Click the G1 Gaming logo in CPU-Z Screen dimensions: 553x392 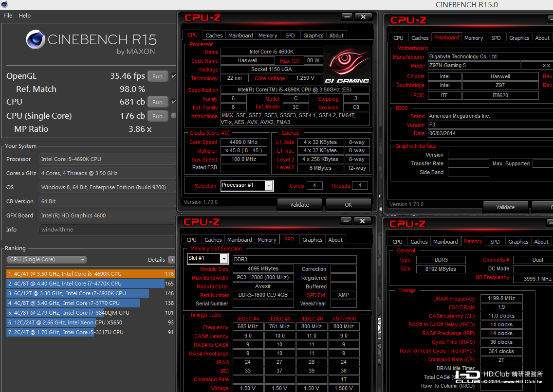tap(348, 64)
